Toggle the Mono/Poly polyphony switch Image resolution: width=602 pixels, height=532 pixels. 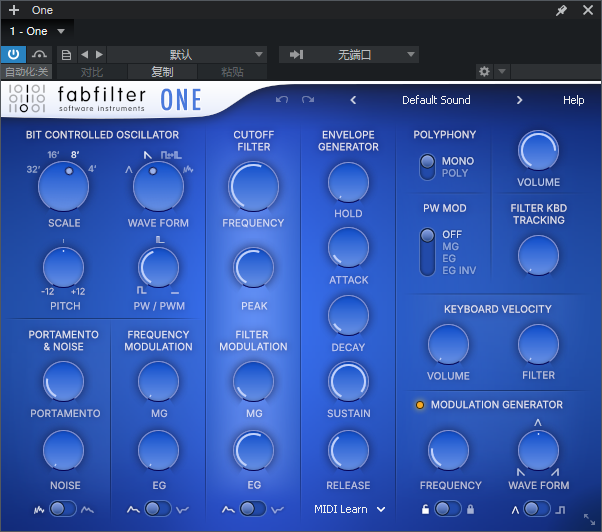click(427, 167)
